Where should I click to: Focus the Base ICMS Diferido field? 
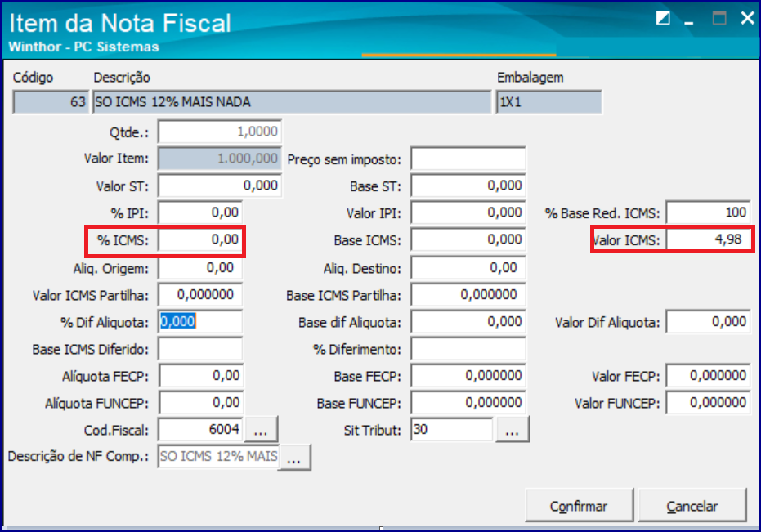point(200,349)
